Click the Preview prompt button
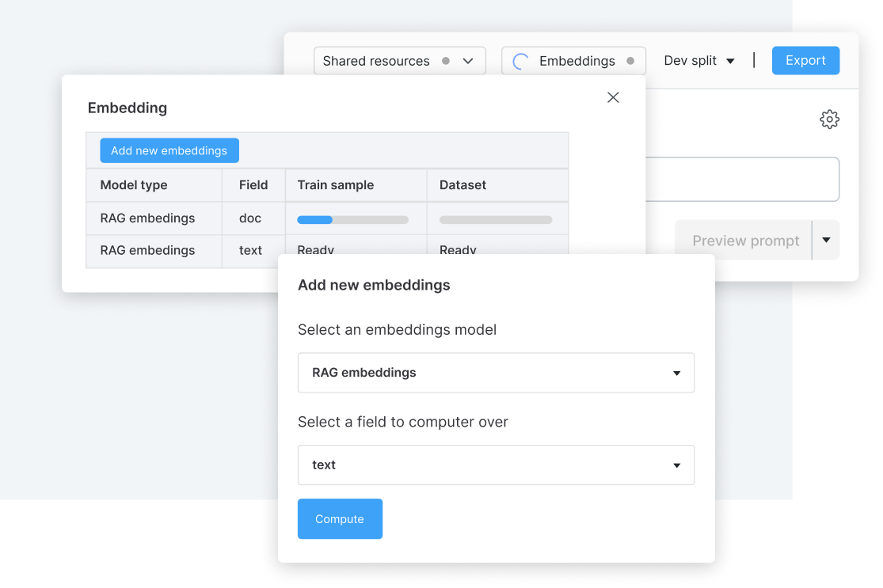The image size is (883, 588). pyautogui.click(x=744, y=241)
